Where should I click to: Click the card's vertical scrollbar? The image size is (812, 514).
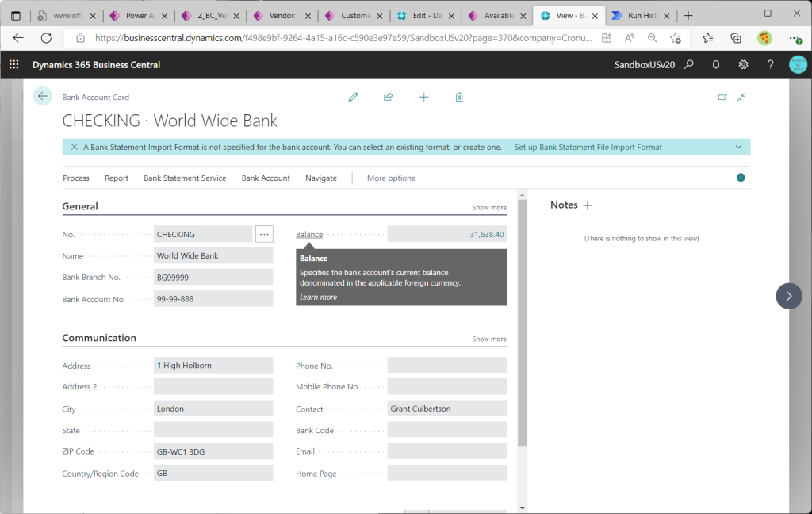click(522, 322)
